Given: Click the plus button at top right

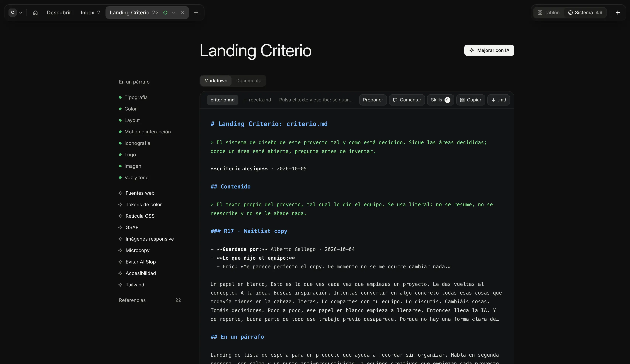Looking at the screenshot, I should pyautogui.click(x=618, y=13).
